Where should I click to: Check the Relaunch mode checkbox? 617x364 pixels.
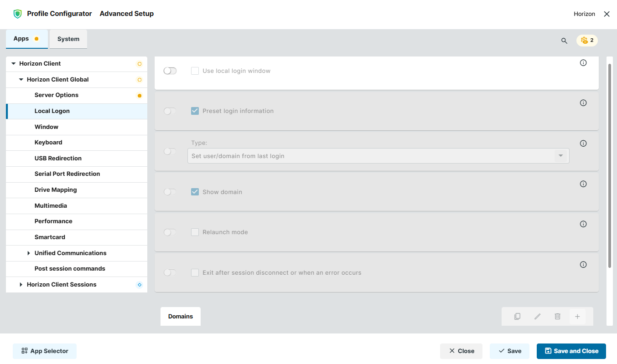click(195, 232)
